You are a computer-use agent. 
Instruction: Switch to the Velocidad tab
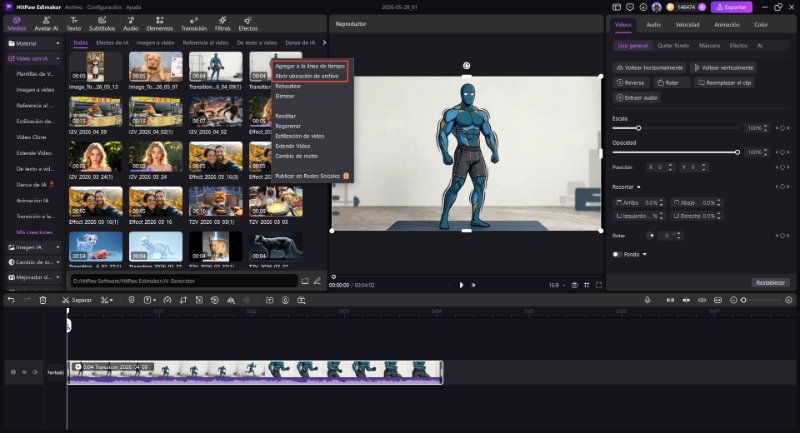click(687, 24)
